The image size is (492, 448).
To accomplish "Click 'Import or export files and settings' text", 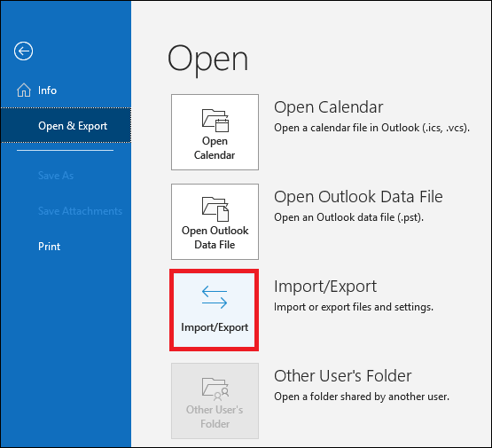I will point(354,307).
